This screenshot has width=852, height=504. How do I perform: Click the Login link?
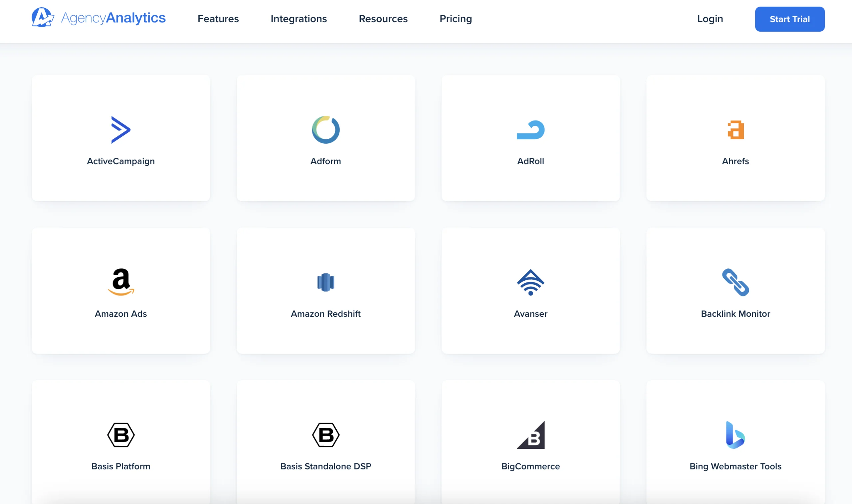click(710, 19)
